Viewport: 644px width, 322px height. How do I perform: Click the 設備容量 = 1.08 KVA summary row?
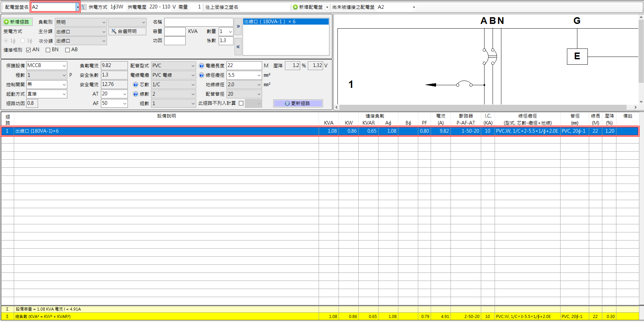[320, 309]
